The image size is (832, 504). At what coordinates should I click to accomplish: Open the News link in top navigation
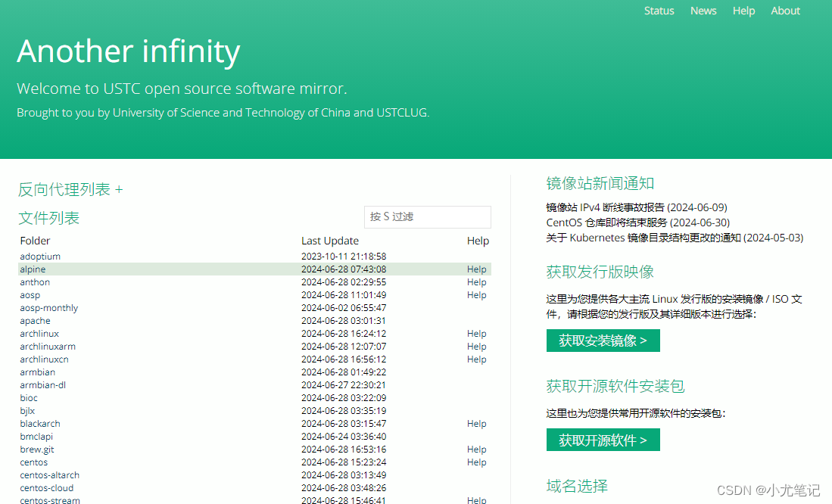(703, 11)
